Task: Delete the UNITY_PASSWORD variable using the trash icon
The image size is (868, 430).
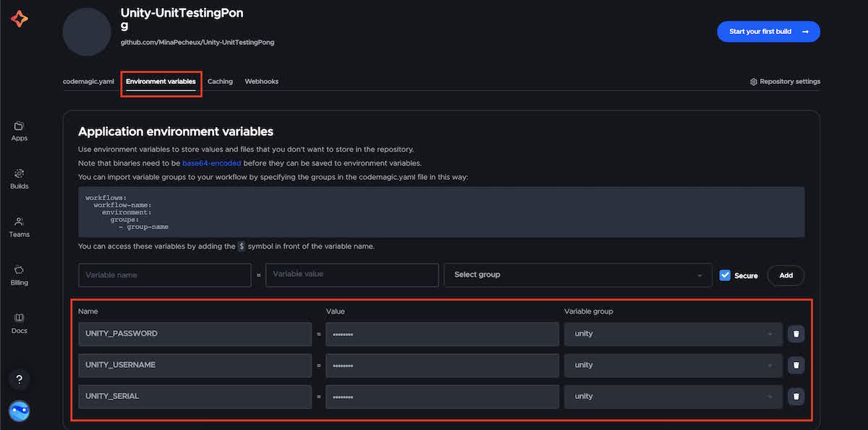Action: 796,333
